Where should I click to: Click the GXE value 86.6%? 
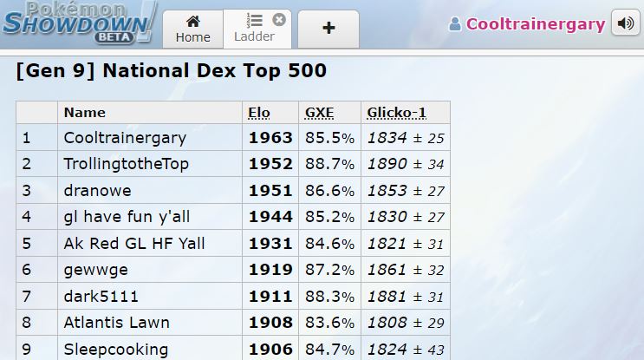click(x=330, y=191)
